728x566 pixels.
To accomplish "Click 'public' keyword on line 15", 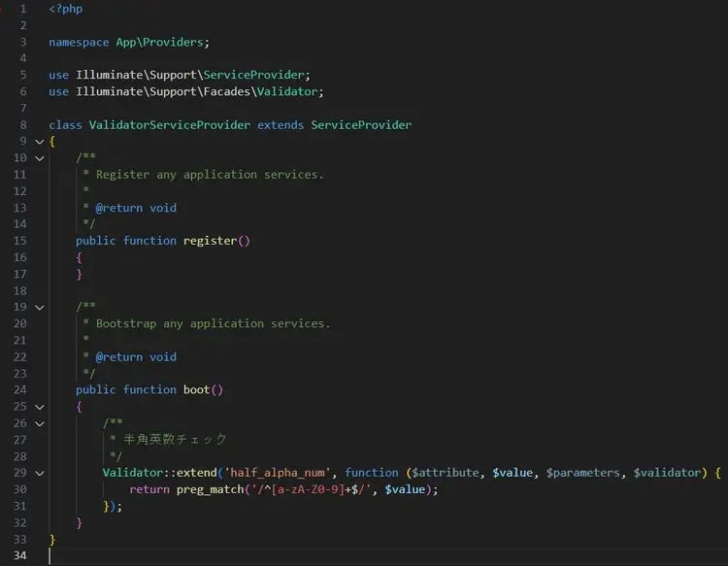I will tap(96, 241).
